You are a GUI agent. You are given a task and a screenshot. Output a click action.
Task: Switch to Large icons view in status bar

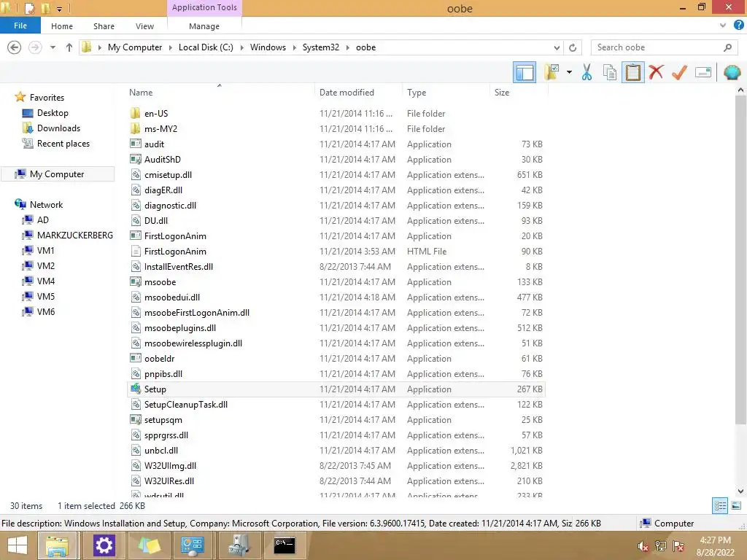pyautogui.click(x=736, y=506)
